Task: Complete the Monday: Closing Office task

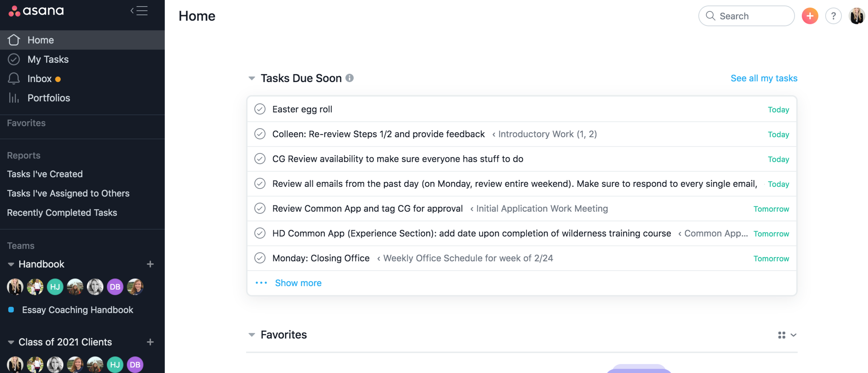Action: click(260, 258)
